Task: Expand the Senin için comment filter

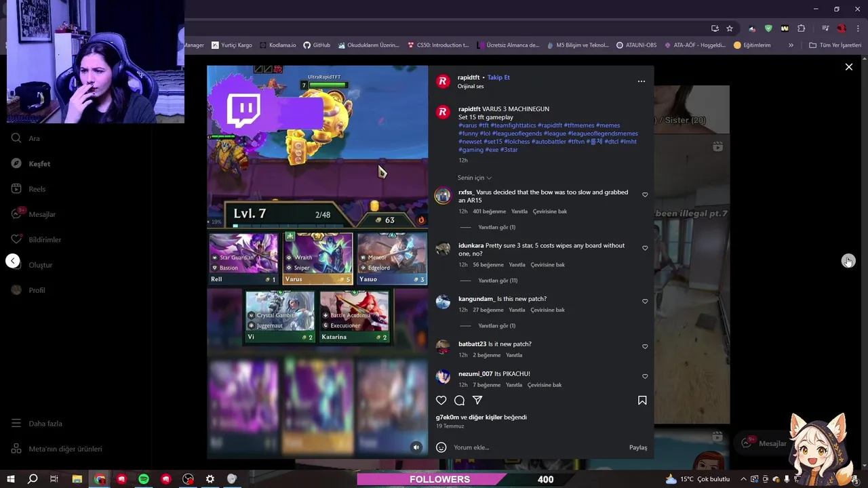Action: [474, 178]
